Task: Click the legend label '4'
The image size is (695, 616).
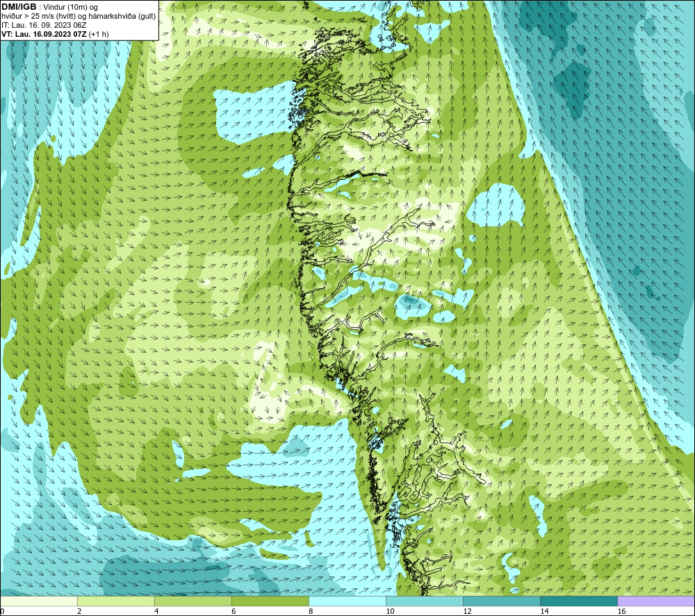Action: (x=156, y=612)
